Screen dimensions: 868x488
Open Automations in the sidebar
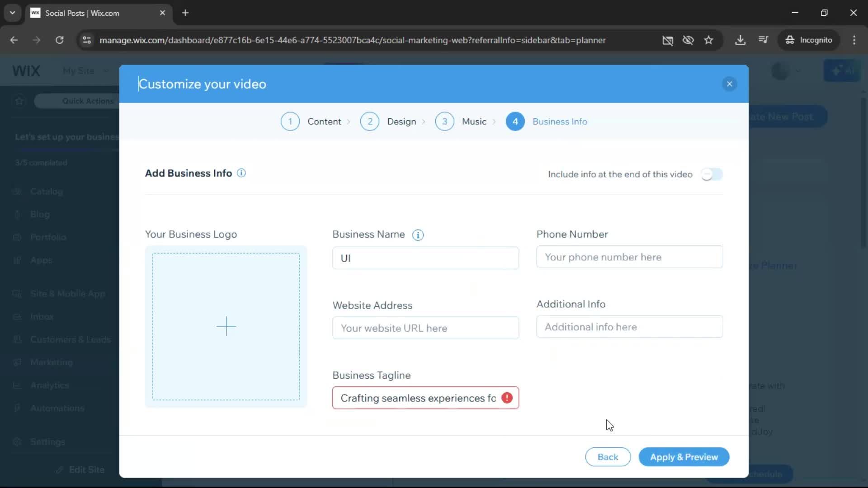[x=57, y=408]
